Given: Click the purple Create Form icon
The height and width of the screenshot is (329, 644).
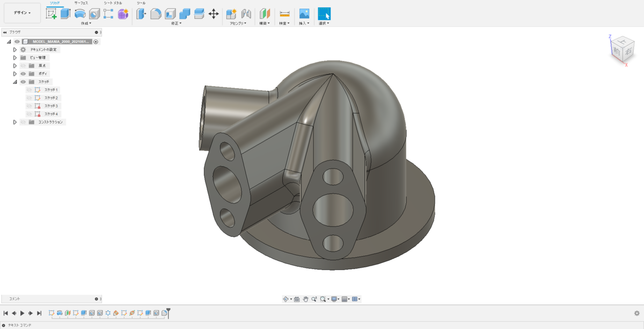Looking at the screenshot, I should coord(123,14).
